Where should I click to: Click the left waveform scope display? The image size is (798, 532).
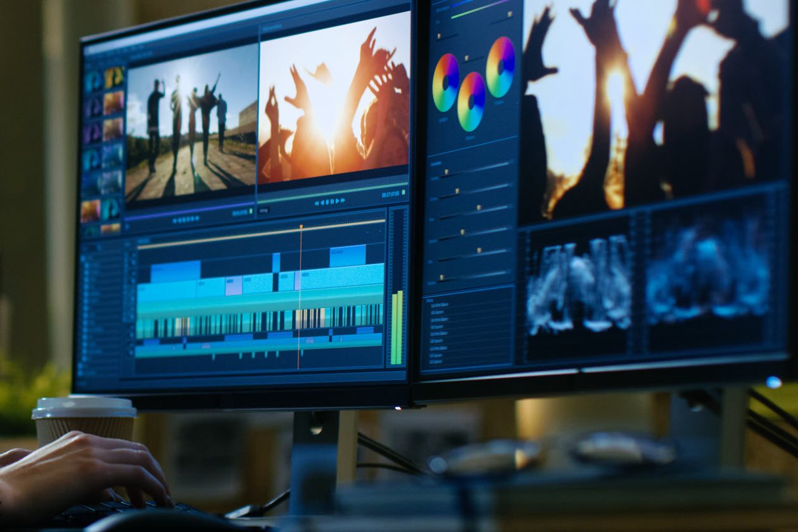[579, 285]
